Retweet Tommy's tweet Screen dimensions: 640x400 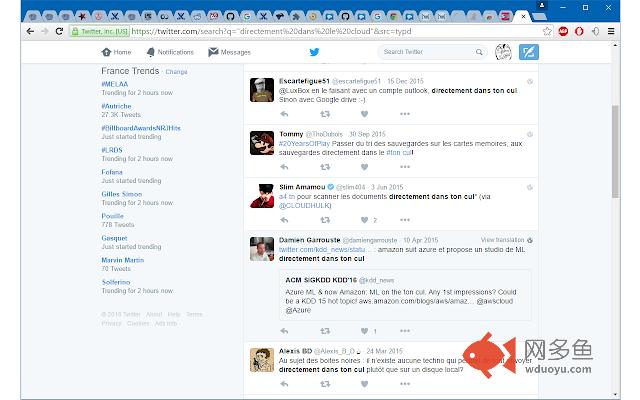[325, 167]
